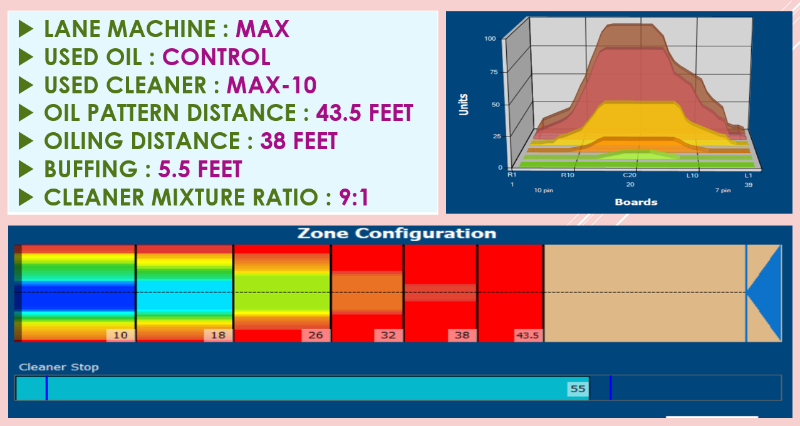Screen dimensions: 800x426
Task: Click the blue pin deck triangle icon
Action: click(765, 292)
